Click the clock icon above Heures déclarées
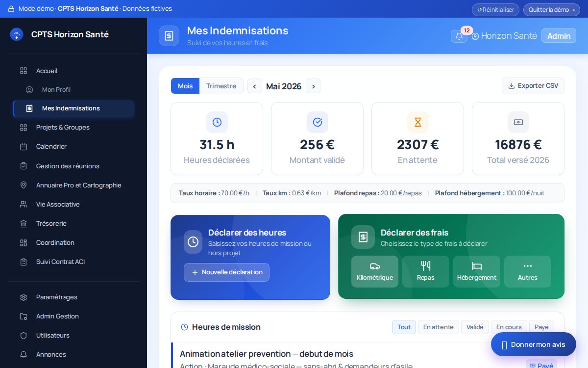588x368 pixels. [x=217, y=122]
